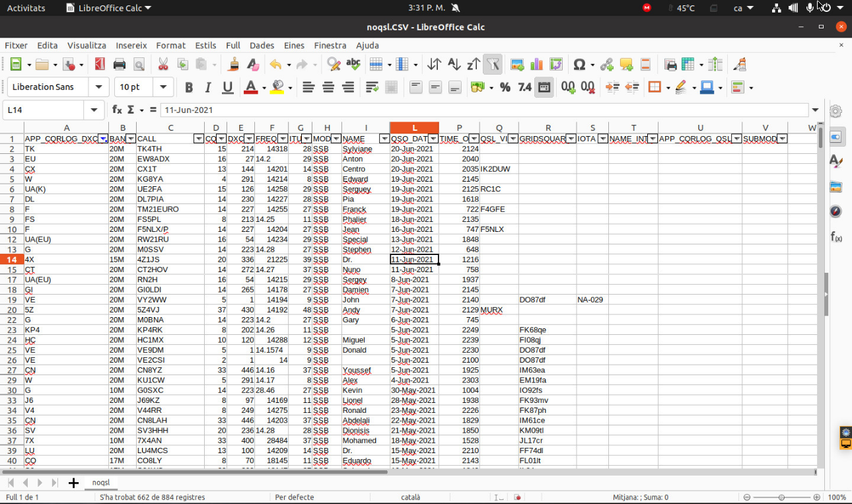Apply yellow highlighting color

pyautogui.click(x=277, y=87)
